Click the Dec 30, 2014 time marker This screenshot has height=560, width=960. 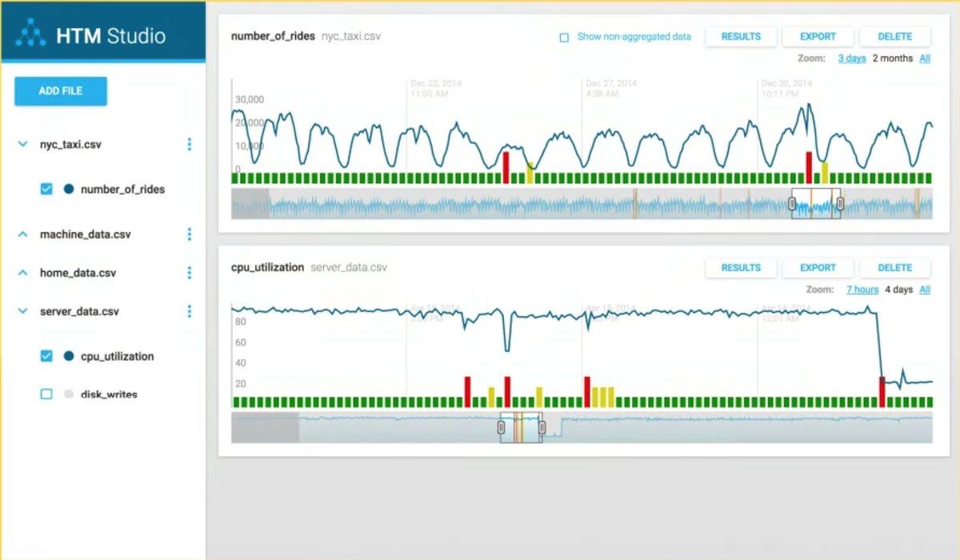pyautogui.click(x=786, y=88)
